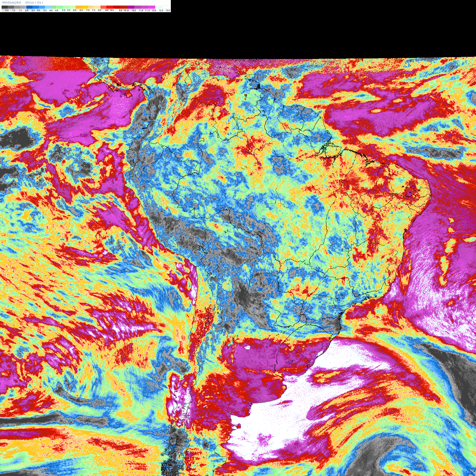
Task: Click the 7.0 value on the legend scale
Action: coord(88,10)
